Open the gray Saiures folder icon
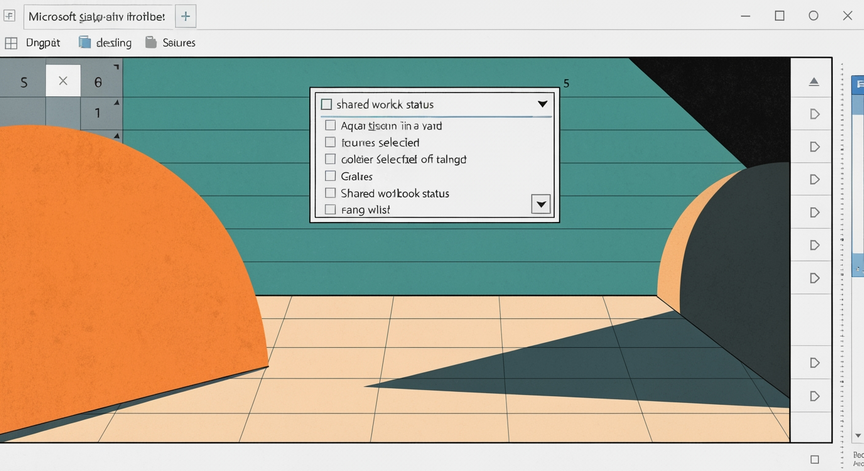864x471 pixels. tap(150, 42)
